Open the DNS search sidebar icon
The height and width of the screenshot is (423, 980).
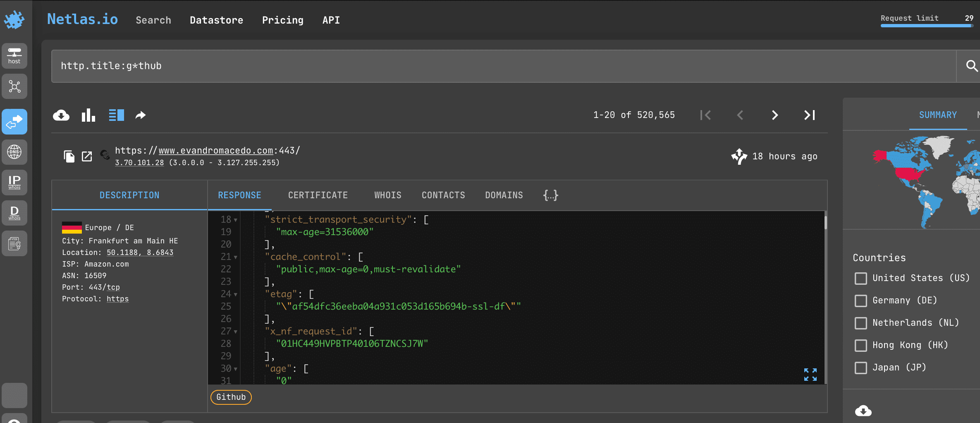(x=14, y=152)
